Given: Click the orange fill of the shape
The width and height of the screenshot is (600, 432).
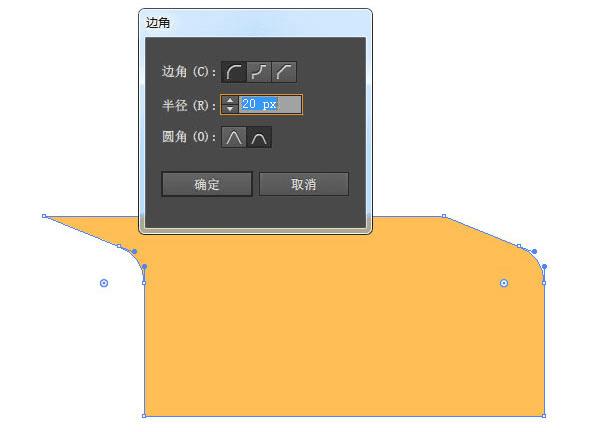Looking at the screenshot, I should [x=344, y=325].
